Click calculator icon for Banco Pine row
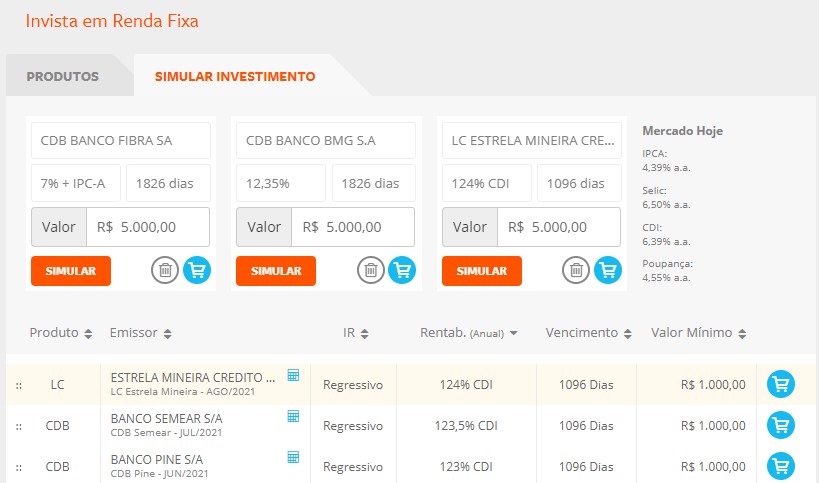The image size is (819, 483). coord(293,457)
